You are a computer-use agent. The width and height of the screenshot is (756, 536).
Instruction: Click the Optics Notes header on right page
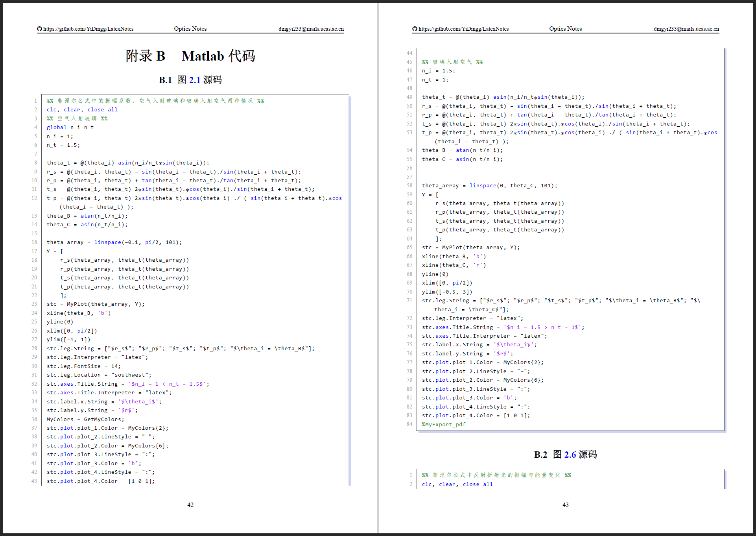565,29
